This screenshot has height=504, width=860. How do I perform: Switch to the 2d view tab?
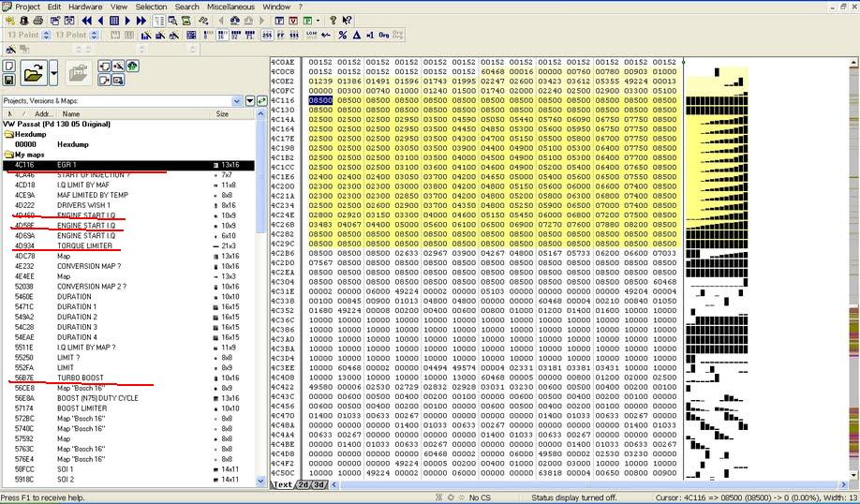click(304, 484)
